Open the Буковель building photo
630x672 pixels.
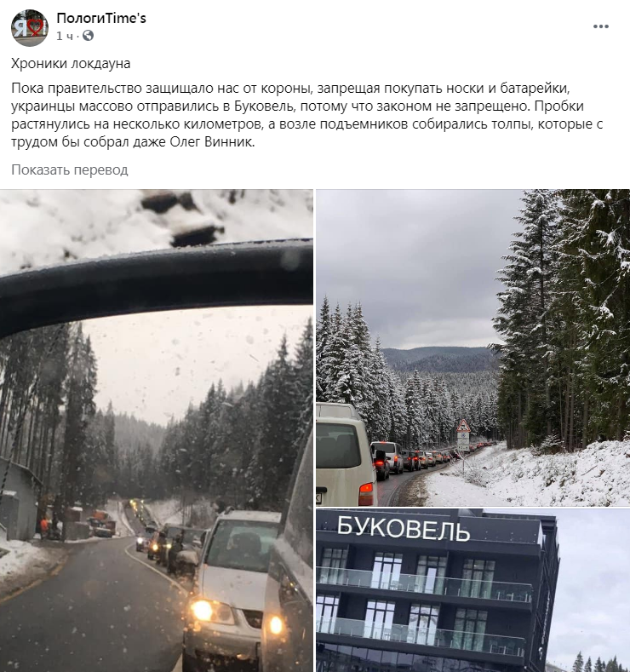(472, 590)
